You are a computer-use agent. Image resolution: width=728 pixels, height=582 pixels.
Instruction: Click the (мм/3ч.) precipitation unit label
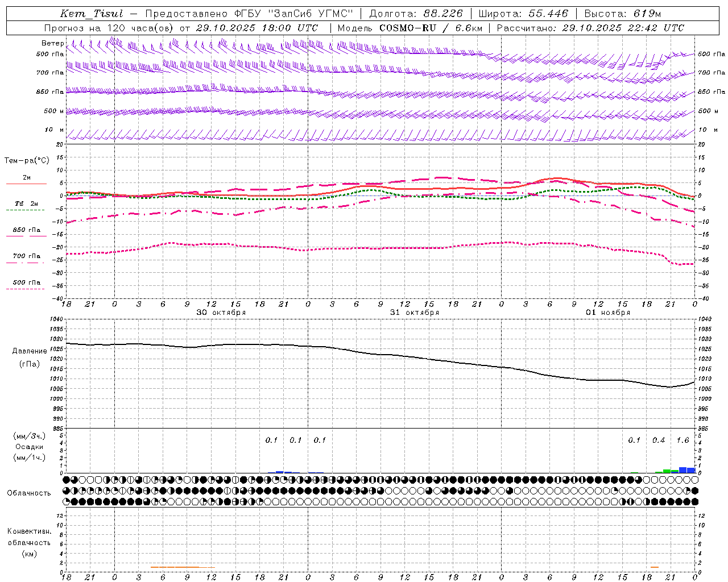tap(30, 436)
